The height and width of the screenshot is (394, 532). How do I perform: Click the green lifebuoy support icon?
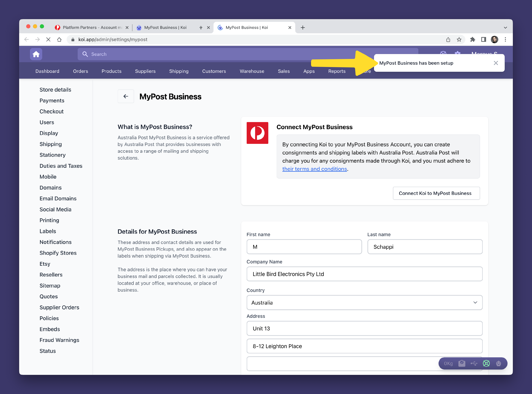click(486, 363)
